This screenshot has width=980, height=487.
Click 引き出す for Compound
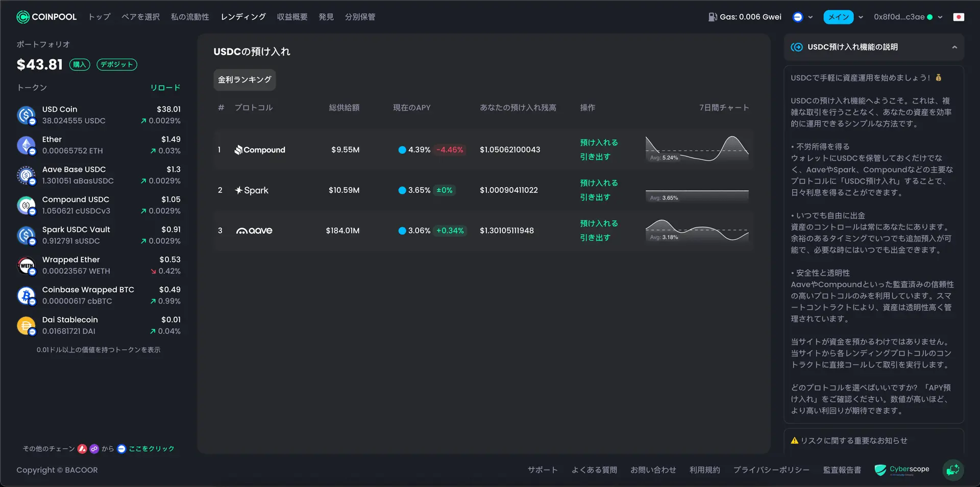(x=595, y=157)
